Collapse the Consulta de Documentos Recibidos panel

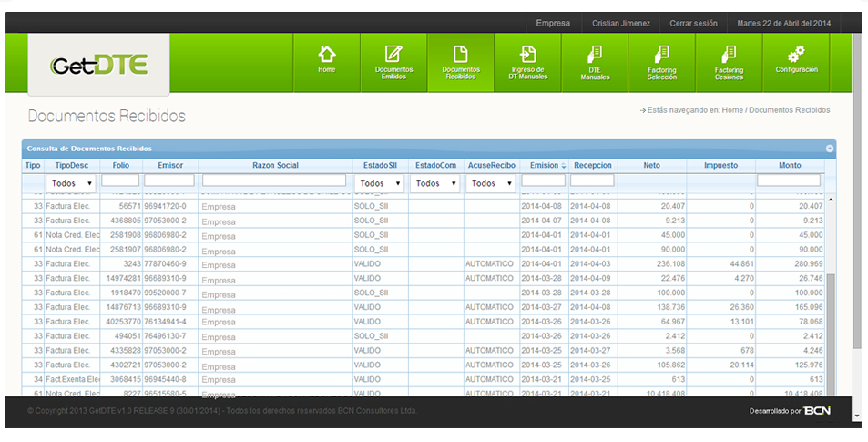[829, 148]
